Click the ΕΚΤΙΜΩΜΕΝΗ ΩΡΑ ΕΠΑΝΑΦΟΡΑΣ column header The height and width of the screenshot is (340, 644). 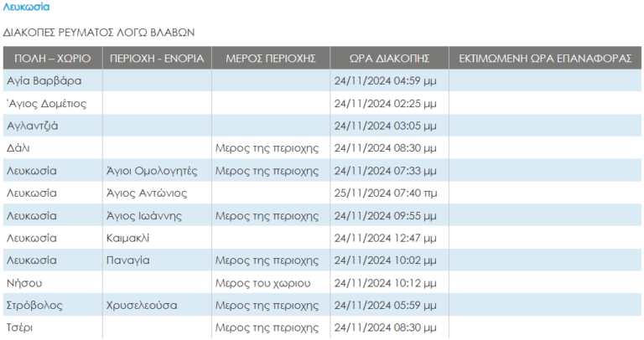(x=545, y=59)
